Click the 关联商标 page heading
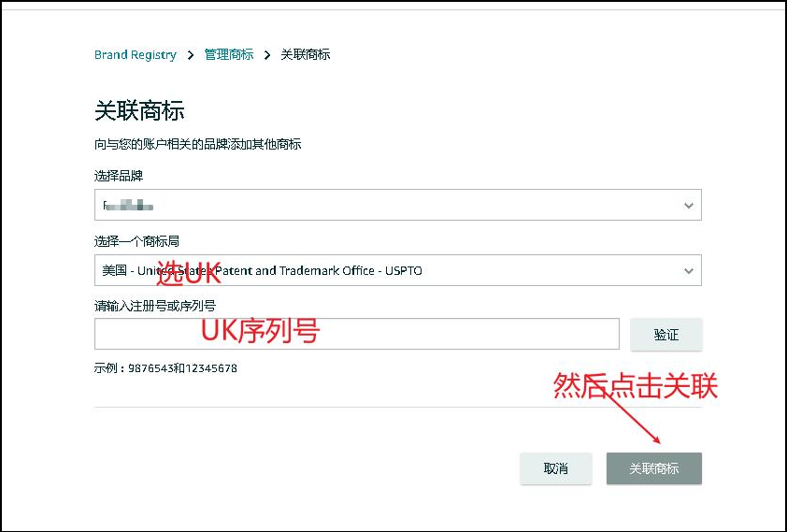 [x=139, y=111]
